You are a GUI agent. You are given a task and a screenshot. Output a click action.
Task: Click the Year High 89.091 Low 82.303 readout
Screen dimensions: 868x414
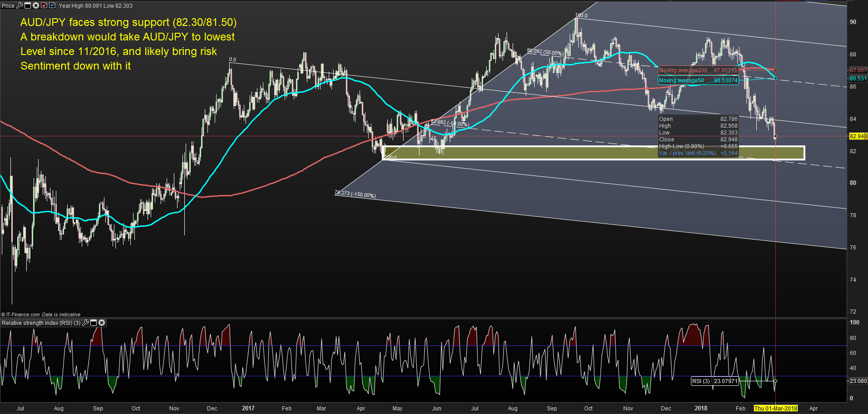pos(96,6)
